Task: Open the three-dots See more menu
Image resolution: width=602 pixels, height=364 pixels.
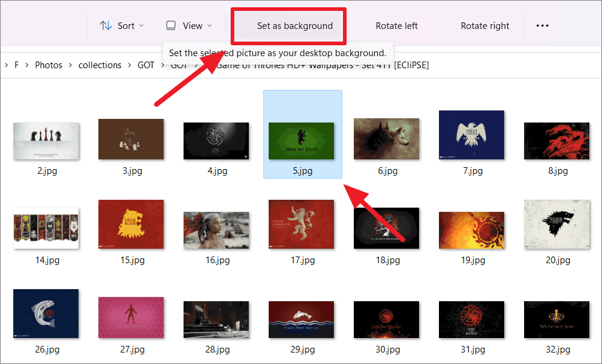Action: pos(542,26)
